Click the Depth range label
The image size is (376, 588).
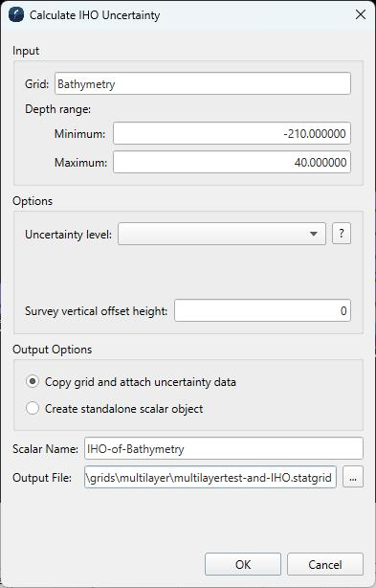point(57,109)
